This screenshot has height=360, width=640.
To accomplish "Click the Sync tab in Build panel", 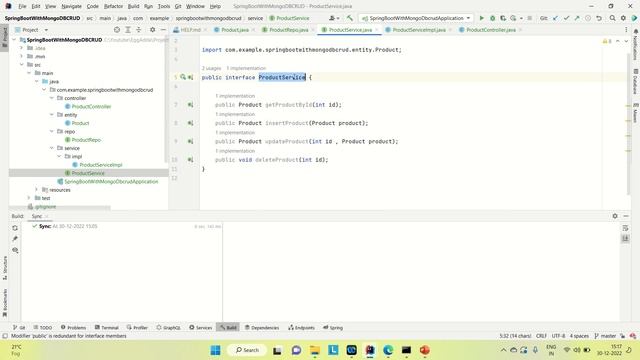I will tap(37, 216).
